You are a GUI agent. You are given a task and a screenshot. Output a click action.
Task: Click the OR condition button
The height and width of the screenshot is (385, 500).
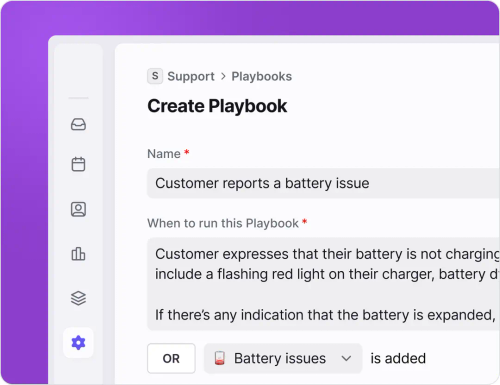click(x=171, y=358)
